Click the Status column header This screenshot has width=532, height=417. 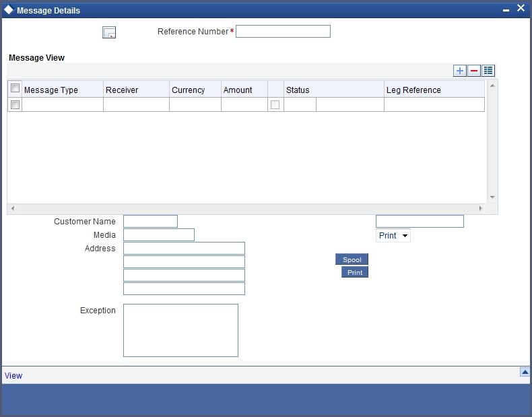click(334, 90)
